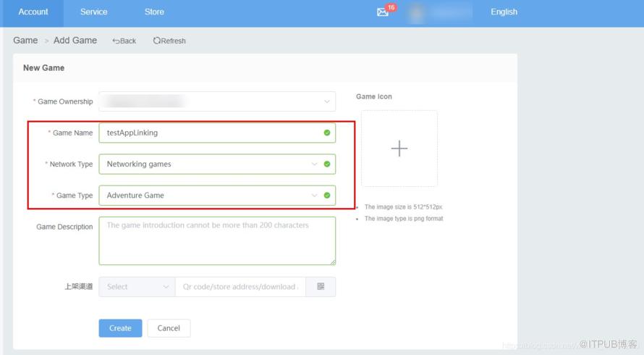Screen dimensions: 644x355
Task: Click the plus to upload game icon
Action: pos(399,149)
